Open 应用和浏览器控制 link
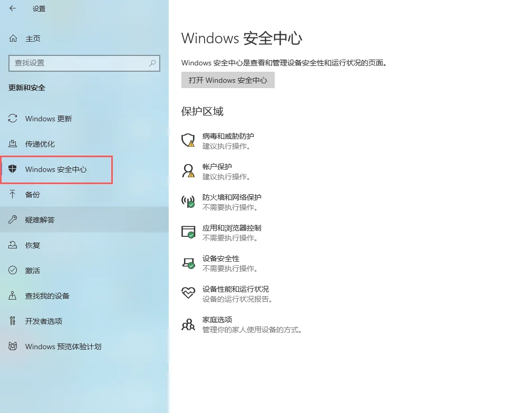 pos(232,228)
